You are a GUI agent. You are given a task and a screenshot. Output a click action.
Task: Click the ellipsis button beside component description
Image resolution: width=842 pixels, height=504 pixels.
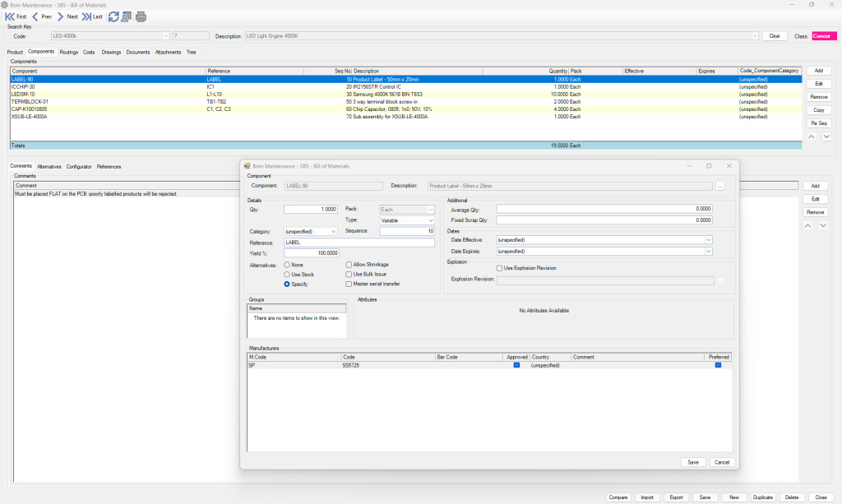tap(720, 187)
